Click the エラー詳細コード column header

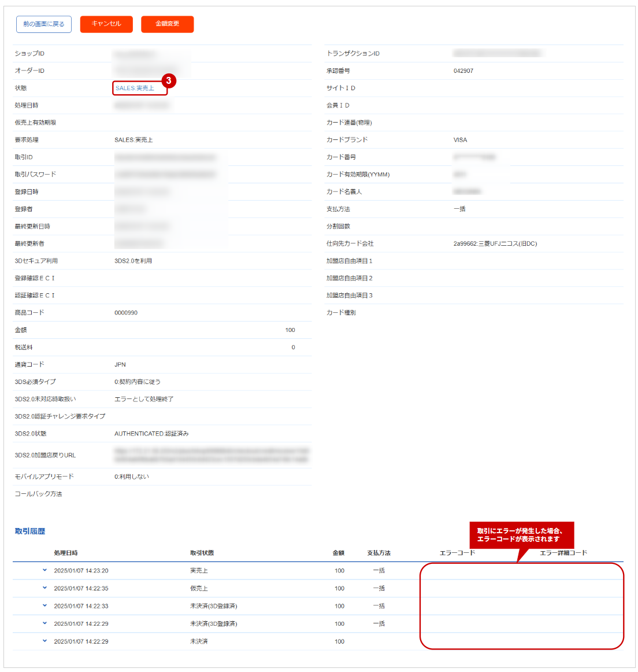563,553
